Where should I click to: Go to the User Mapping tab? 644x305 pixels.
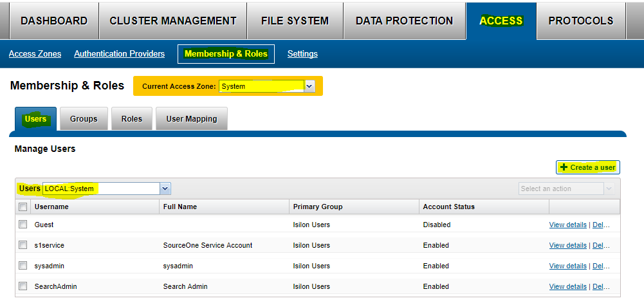pos(191,119)
